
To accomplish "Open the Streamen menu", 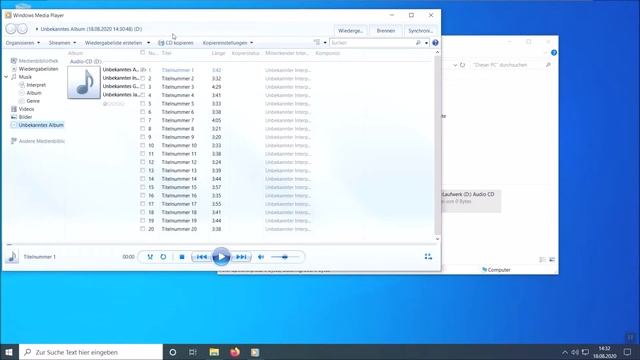I will [x=62, y=42].
